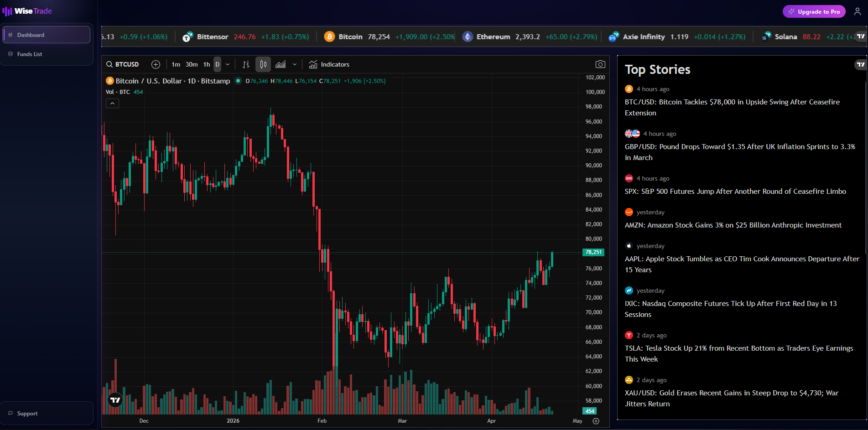Click the add-symbol compare plus icon
Image resolution: width=868 pixels, height=430 pixels.
(x=156, y=64)
